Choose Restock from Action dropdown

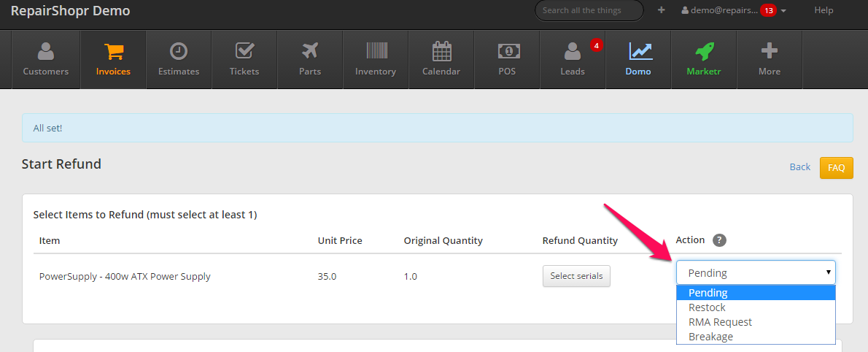pos(707,307)
